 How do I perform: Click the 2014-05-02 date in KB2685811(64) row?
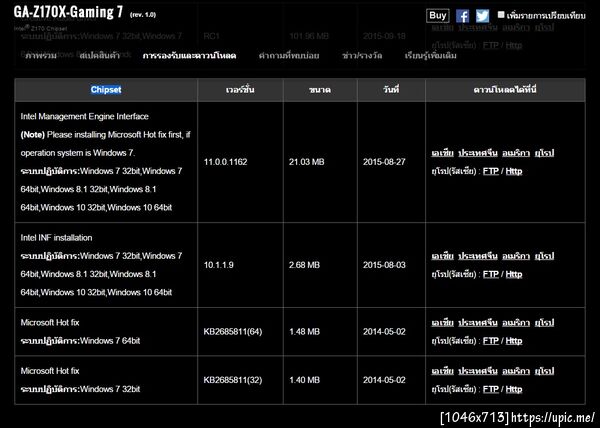tap(384, 332)
